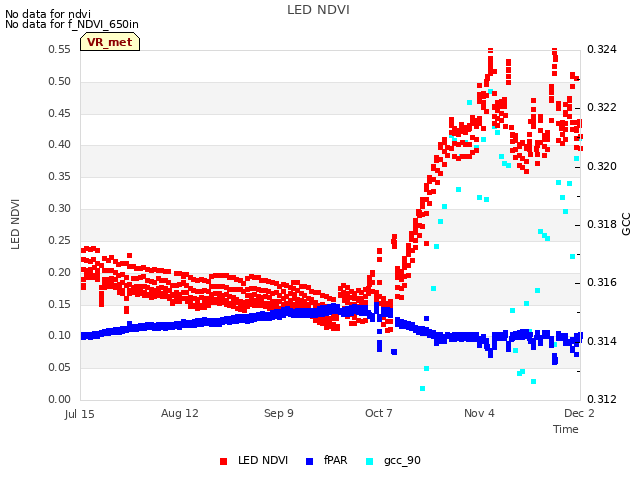This screenshot has height=480, width=640.
Task: Click the 0.320 GCC axis value
Action: pyautogui.click(x=602, y=167)
